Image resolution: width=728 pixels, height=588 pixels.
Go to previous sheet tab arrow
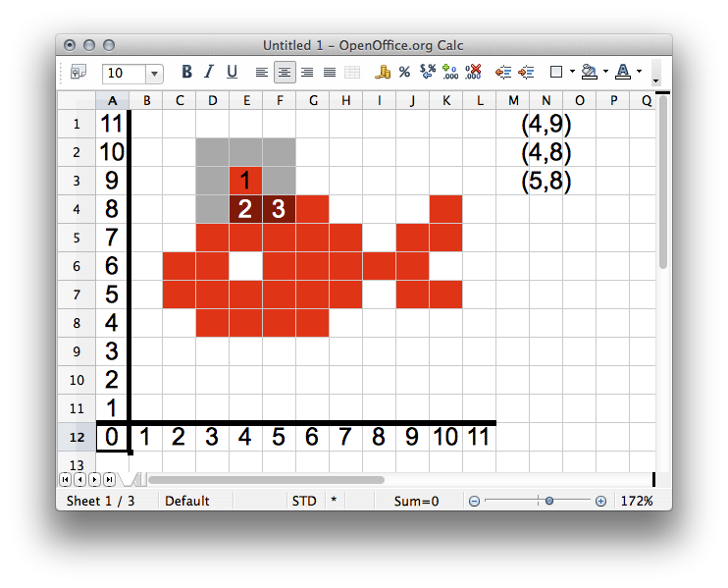pos(79,479)
